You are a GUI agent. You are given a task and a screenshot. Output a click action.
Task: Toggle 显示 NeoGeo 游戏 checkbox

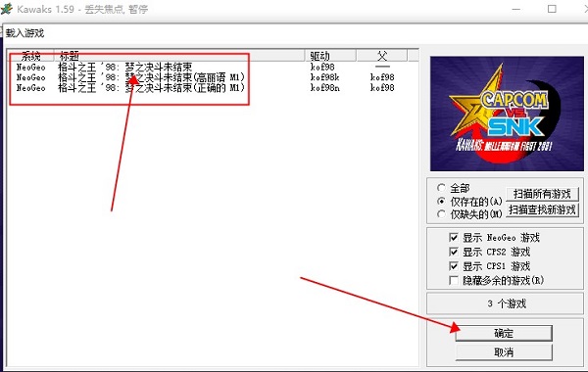click(454, 238)
